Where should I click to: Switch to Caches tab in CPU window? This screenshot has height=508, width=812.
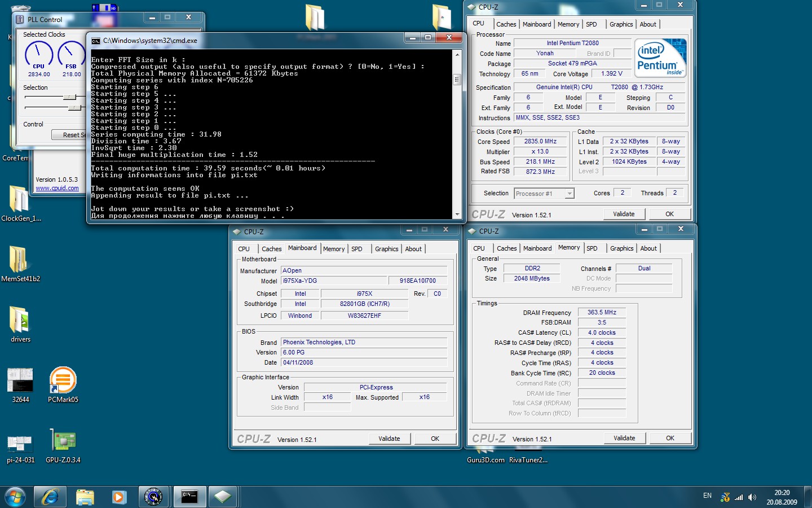pos(506,24)
